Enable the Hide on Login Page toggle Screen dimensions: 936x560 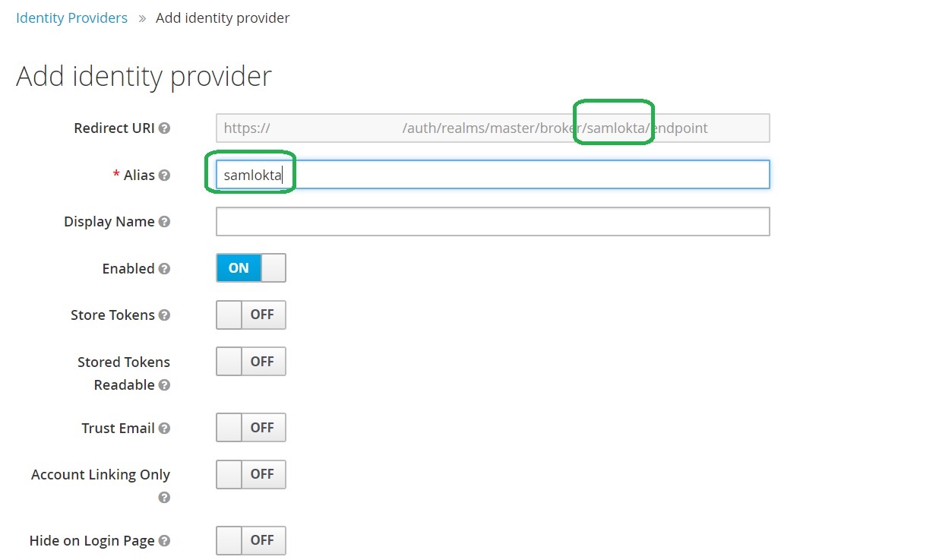[251, 540]
